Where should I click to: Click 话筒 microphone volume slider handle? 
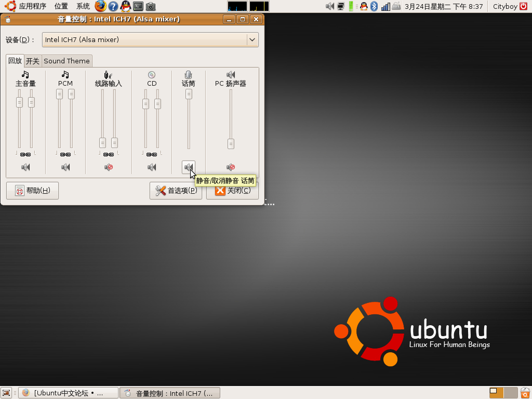click(189, 94)
